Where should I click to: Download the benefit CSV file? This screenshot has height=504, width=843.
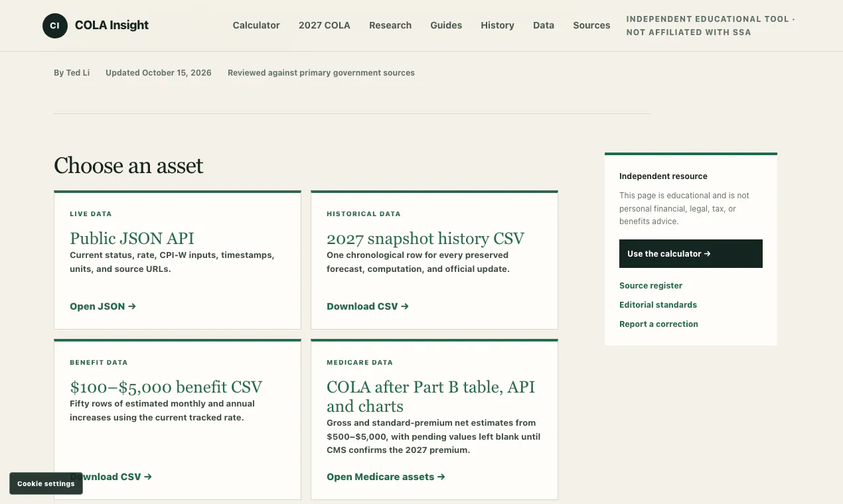(x=111, y=477)
